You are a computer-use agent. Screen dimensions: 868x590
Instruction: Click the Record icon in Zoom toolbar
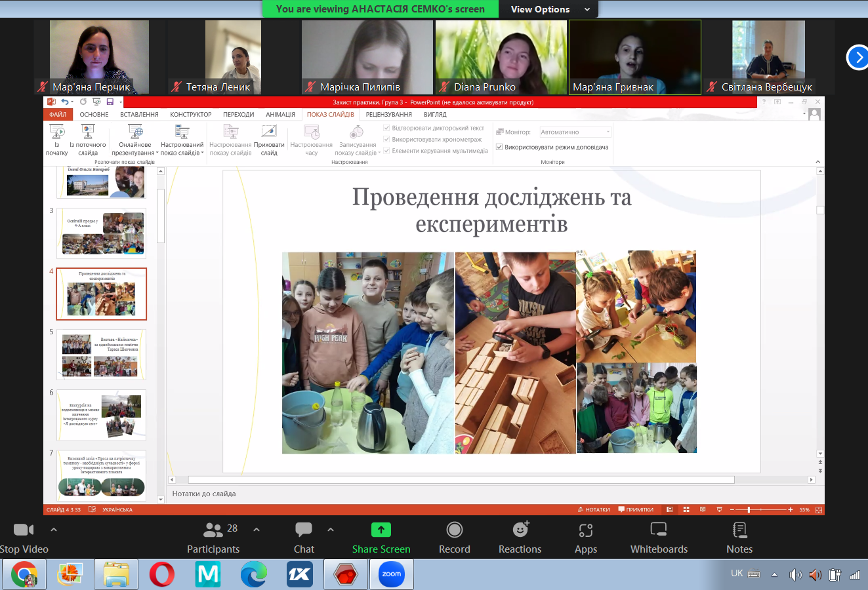(454, 530)
